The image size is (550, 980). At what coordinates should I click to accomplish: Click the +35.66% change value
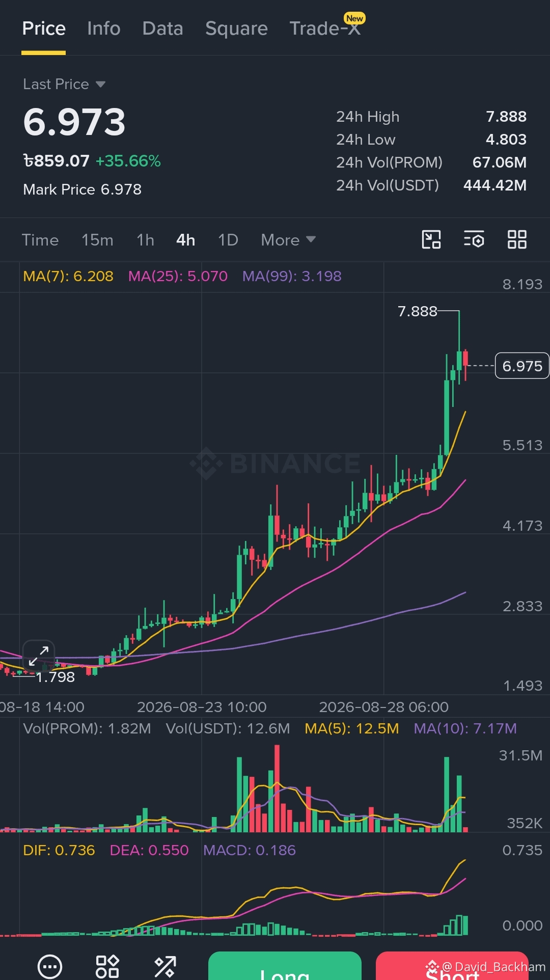[x=128, y=161]
